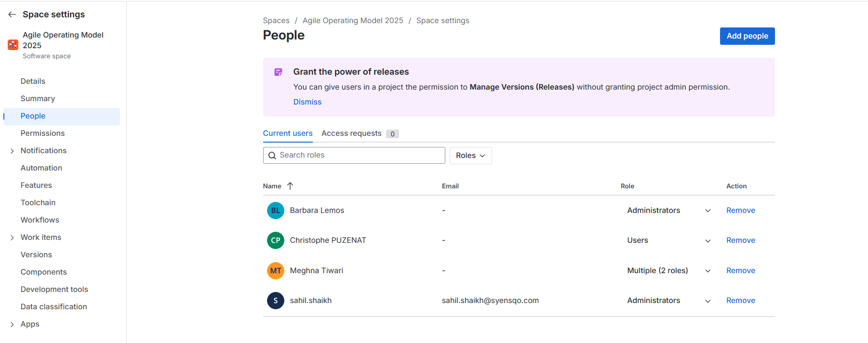The image size is (868, 343).
Task: Click Meghna Tiwari's MT avatar
Action: (275, 271)
